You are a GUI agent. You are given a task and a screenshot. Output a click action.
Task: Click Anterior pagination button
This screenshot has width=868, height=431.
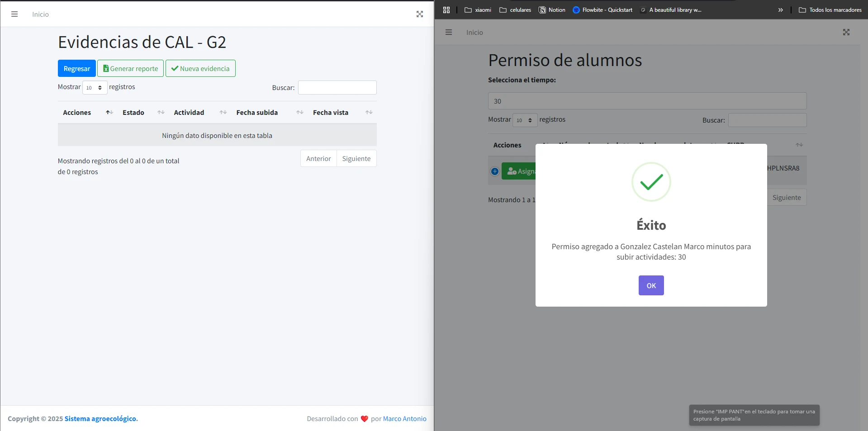point(318,158)
